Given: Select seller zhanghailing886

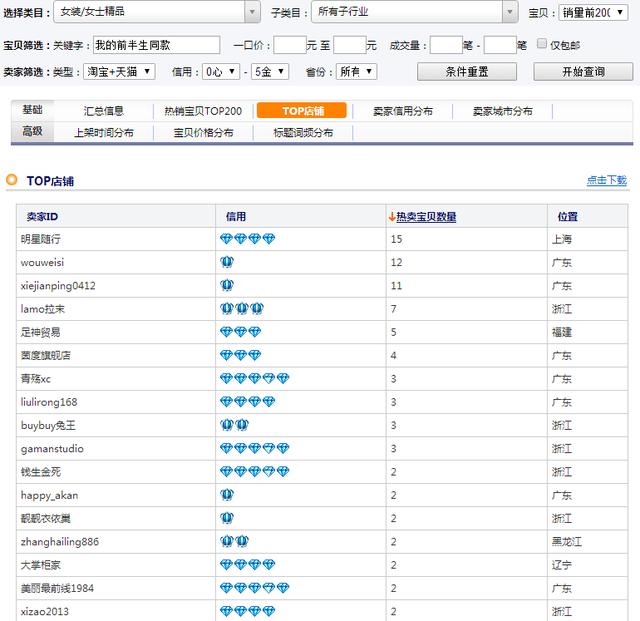Looking at the screenshot, I should point(60,542).
